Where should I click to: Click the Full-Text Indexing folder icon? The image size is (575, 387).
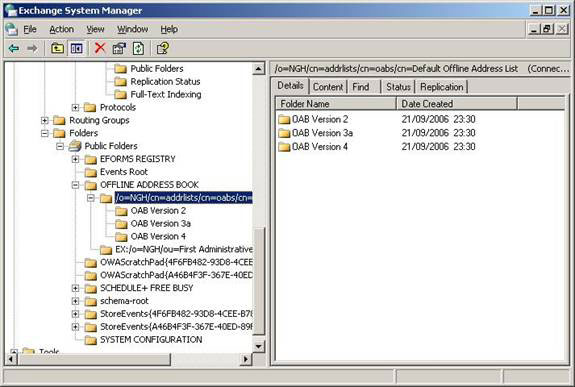point(120,95)
